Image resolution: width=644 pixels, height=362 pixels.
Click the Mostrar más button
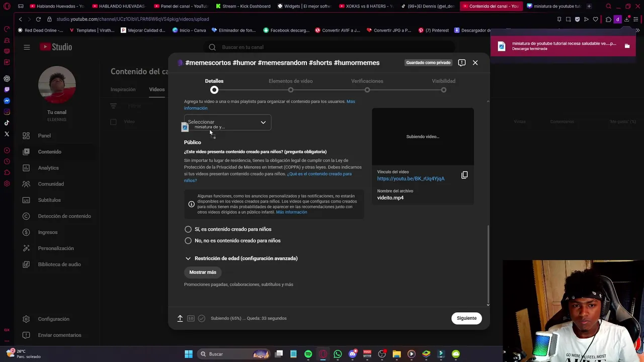203,273
